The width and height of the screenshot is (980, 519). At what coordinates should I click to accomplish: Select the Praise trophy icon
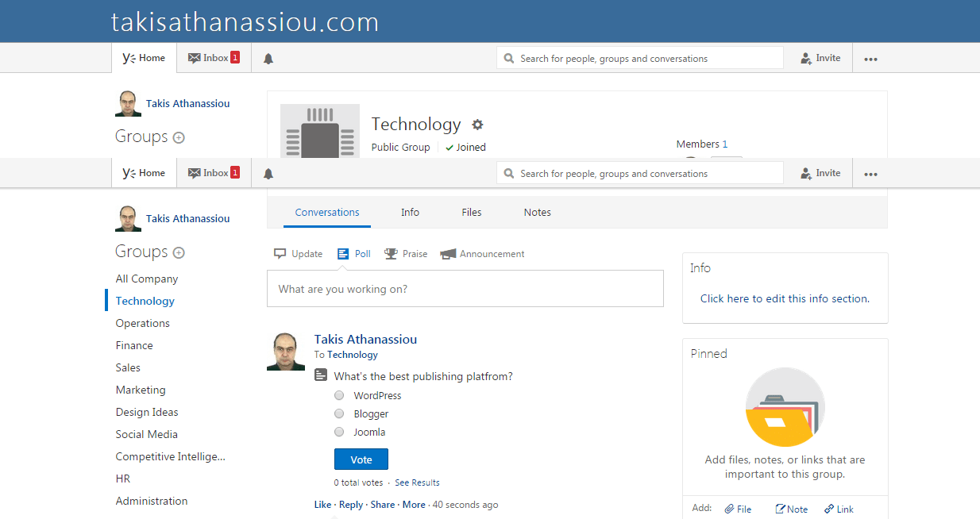391,254
